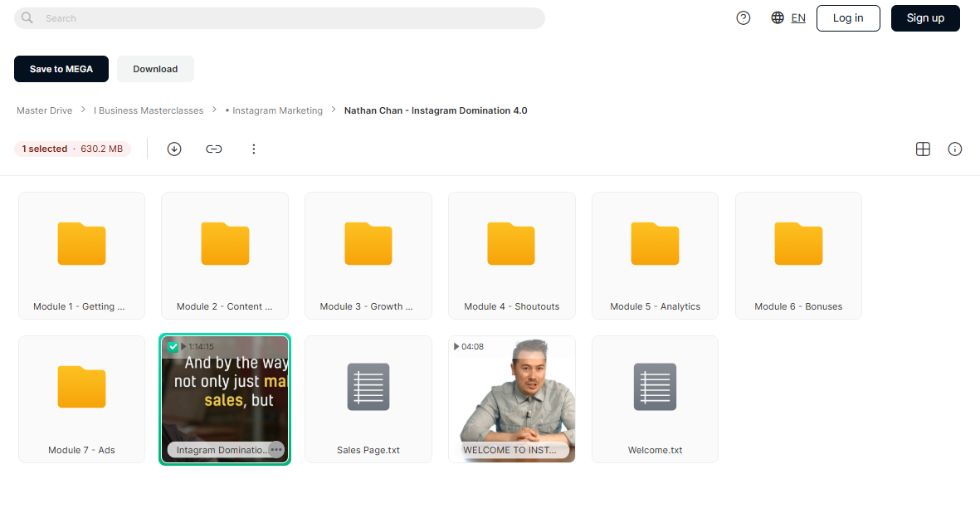Click the search magnifier icon
This screenshot has height=528, width=980.
pos(27,18)
